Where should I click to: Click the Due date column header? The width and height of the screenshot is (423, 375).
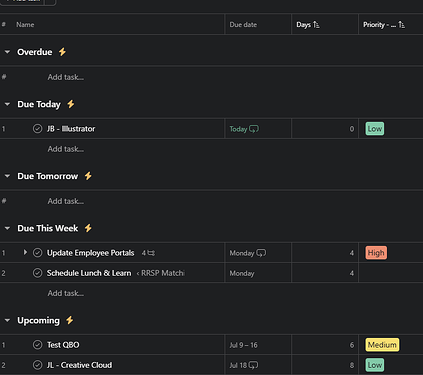click(243, 25)
